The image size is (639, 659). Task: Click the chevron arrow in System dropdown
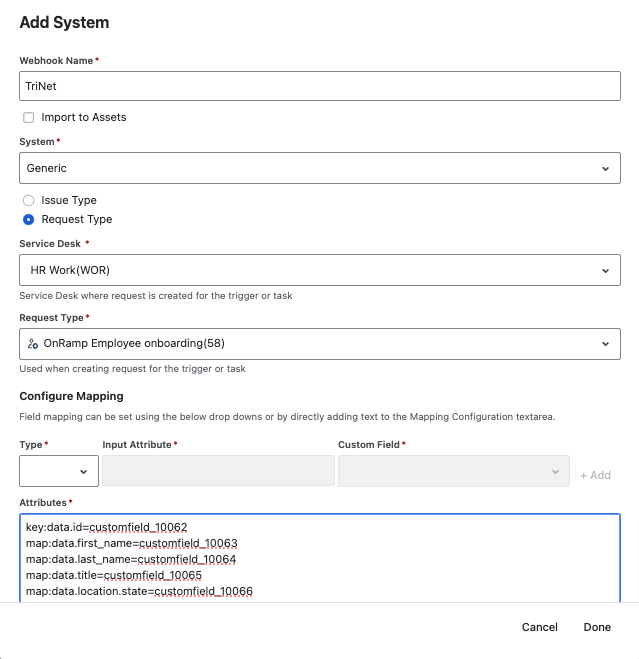point(605,169)
